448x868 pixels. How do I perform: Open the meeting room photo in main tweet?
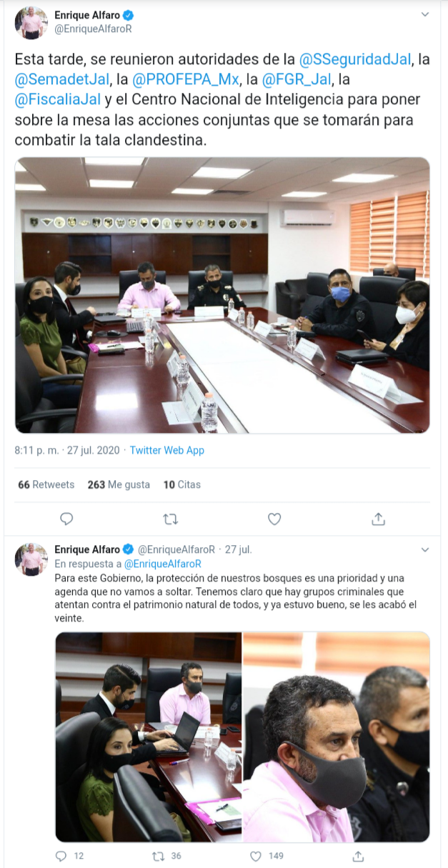222,295
